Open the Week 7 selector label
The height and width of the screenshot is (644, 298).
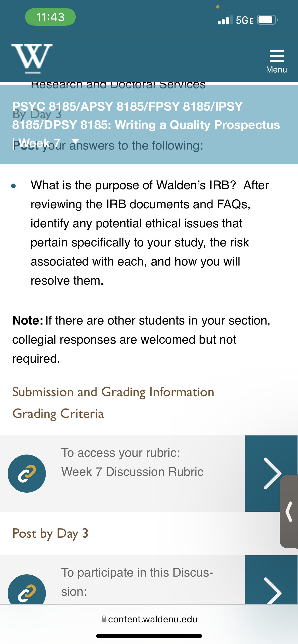(x=39, y=143)
